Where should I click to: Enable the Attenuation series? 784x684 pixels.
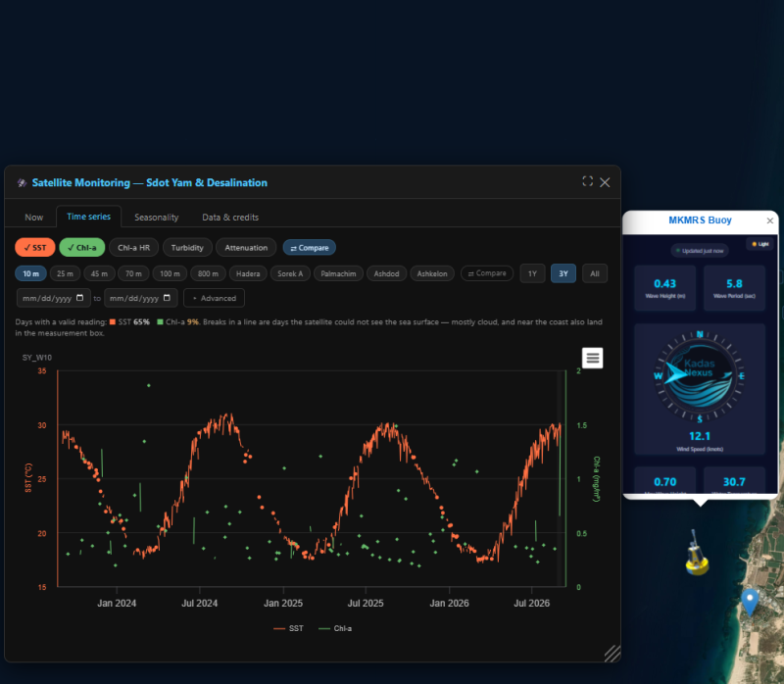pyautogui.click(x=246, y=248)
